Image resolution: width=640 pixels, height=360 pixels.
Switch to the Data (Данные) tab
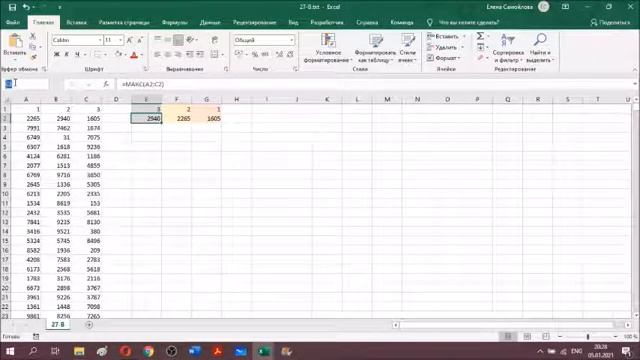(x=210, y=22)
